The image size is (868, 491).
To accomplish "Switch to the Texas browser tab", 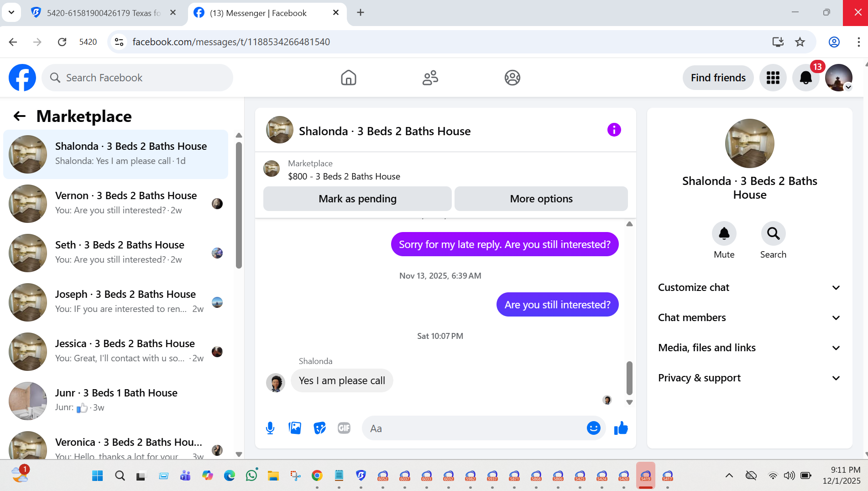I will pos(104,13).
